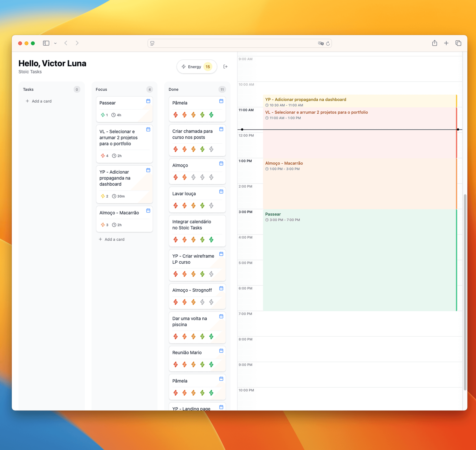The width and height of the screenshot is (476, 450).
Task: Open calendar icon on YP - Criar wireframe card
Action: pyautogui.click(x=221, y=254)
